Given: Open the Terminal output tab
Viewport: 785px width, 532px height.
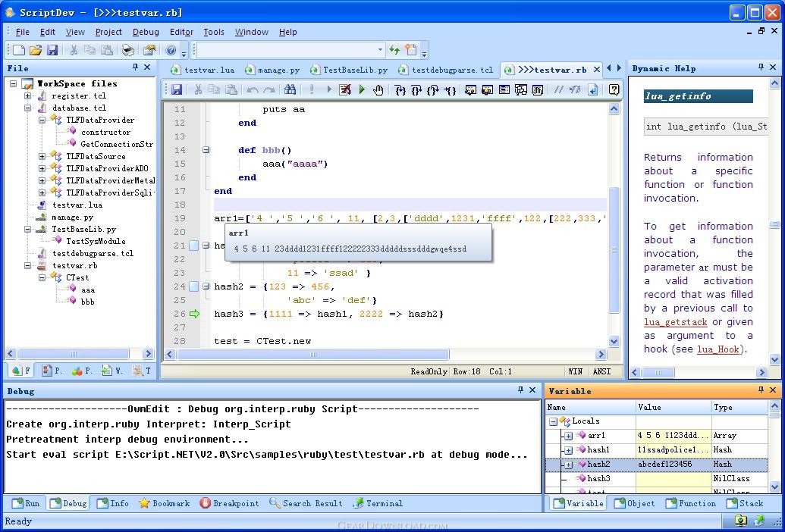Looking at the screenshot, I should tap(378, 503).
